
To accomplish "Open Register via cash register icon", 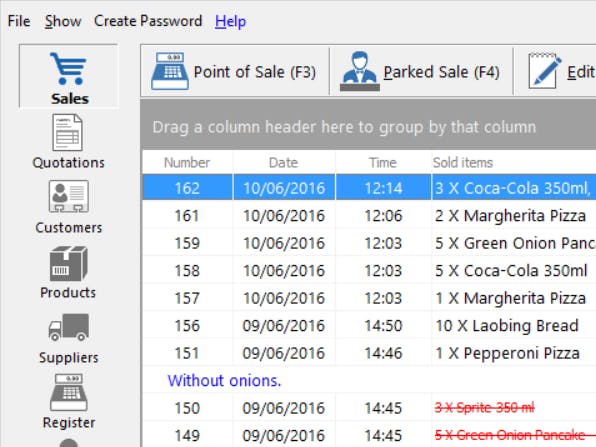I will [69, 392].
